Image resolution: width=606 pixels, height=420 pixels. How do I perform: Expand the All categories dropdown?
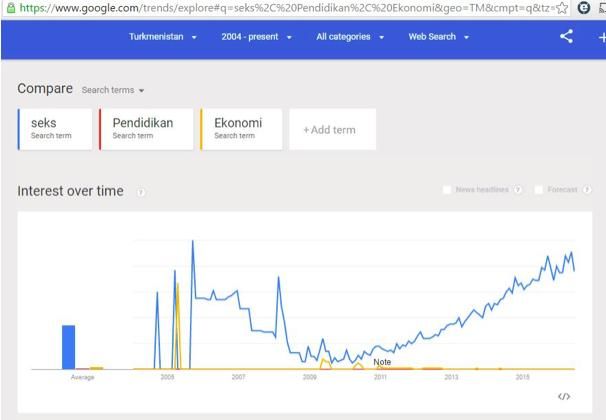coord(350,37)
